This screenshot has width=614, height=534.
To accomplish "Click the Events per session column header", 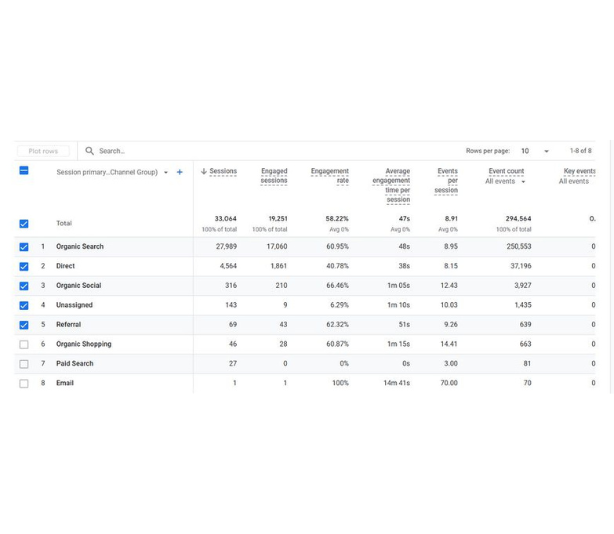I will pos(447,180).
